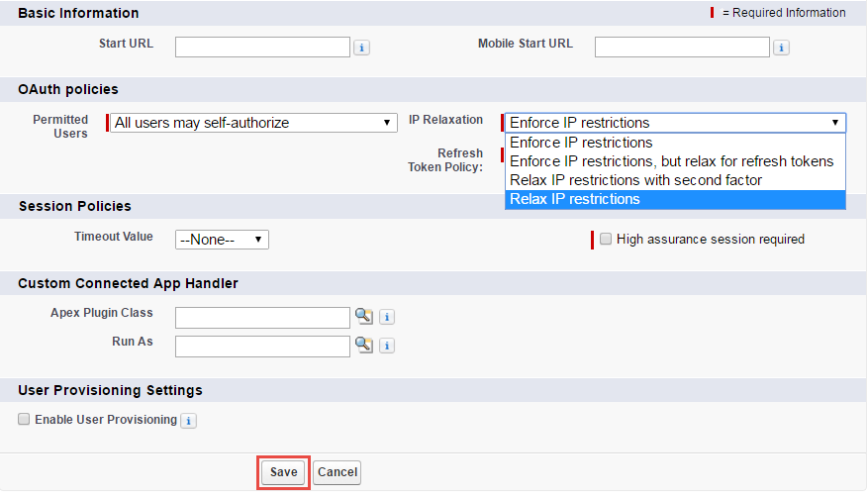Click info icon beside Run As field
This screenshot has width=868, height=499.
(x=387, y=346)
